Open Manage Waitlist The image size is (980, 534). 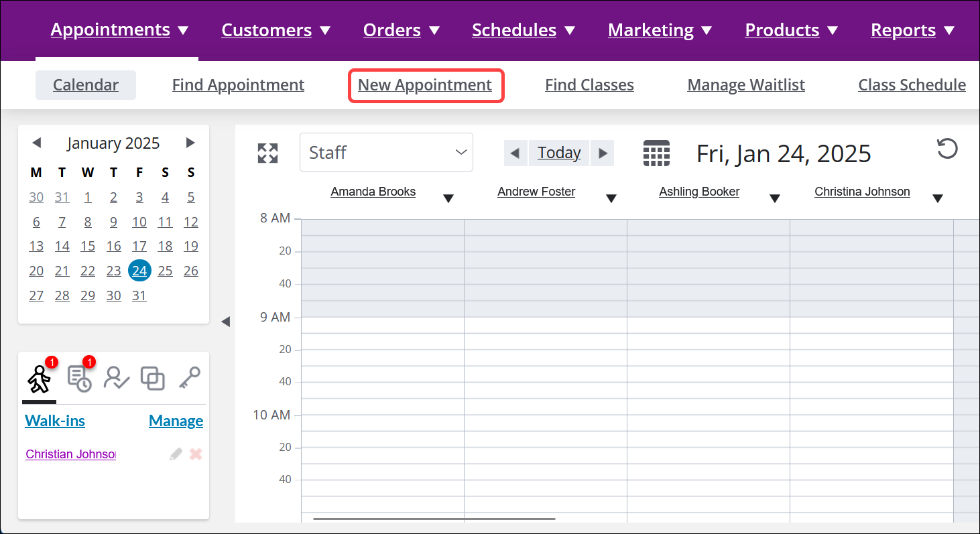click(746, 85)
